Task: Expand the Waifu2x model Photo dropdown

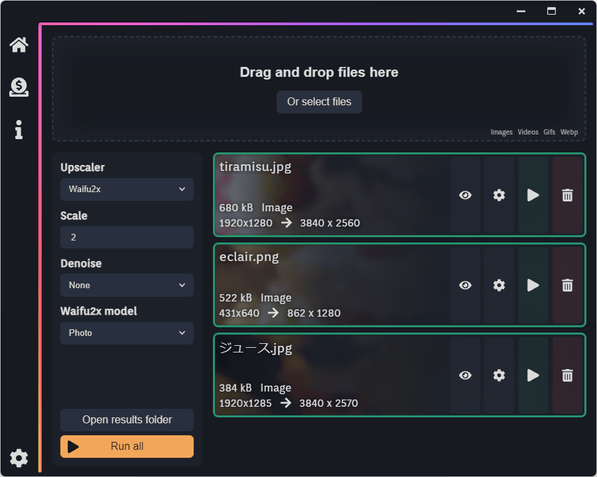Action: (127, 333)
